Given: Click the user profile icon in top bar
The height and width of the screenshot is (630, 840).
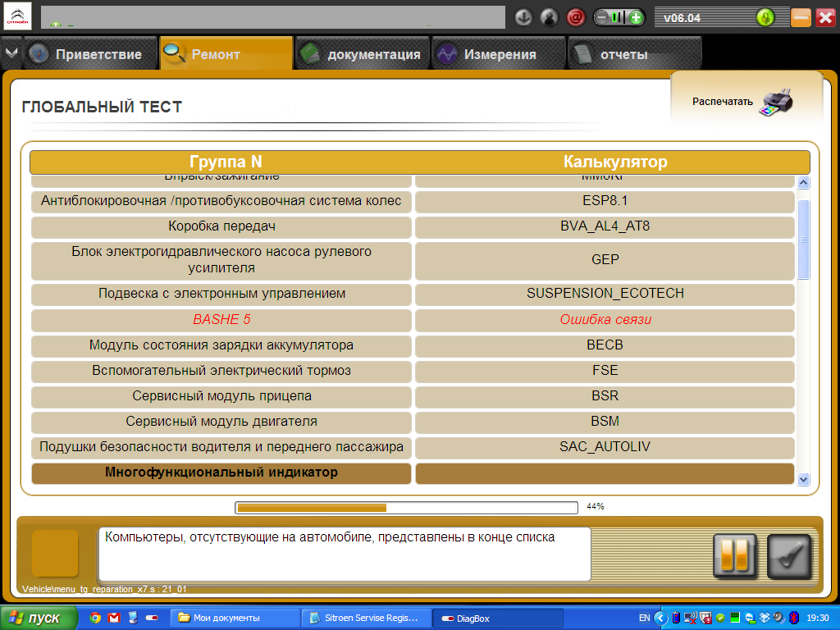Looking at the screenshot, I should [x=550, y=17].
